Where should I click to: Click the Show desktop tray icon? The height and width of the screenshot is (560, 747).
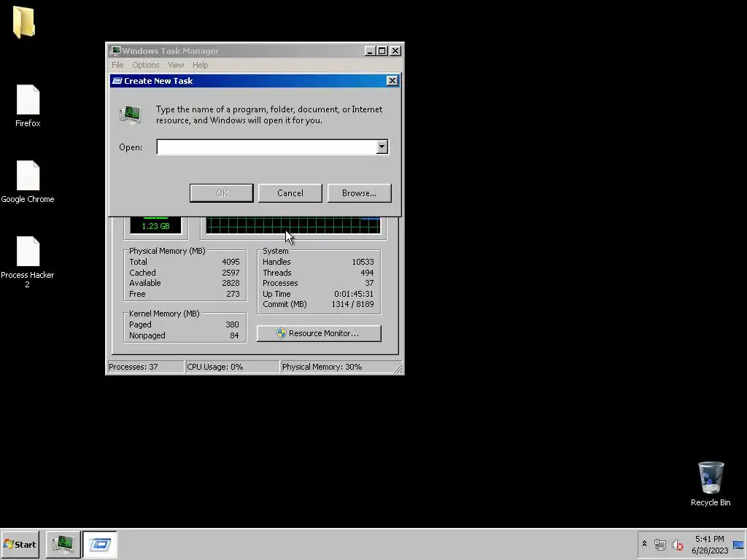(738, 544)
